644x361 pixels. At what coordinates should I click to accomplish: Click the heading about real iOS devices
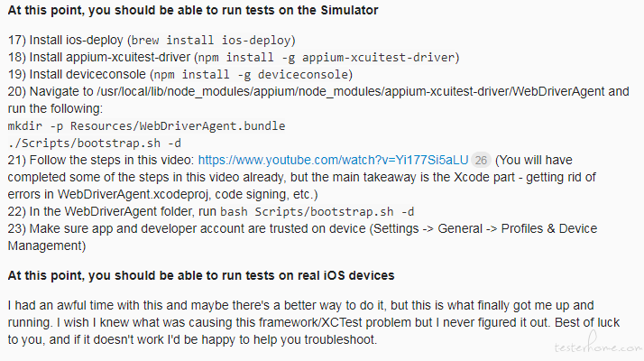[201, 275]
